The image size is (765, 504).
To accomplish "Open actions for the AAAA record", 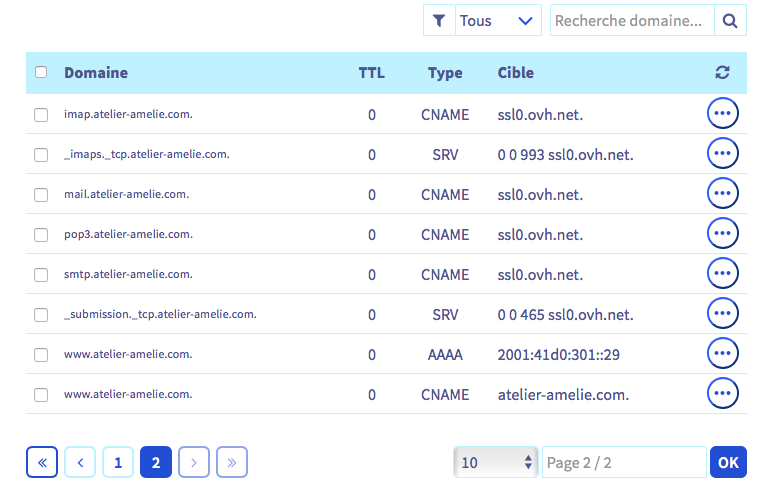I will click(722, 354).
